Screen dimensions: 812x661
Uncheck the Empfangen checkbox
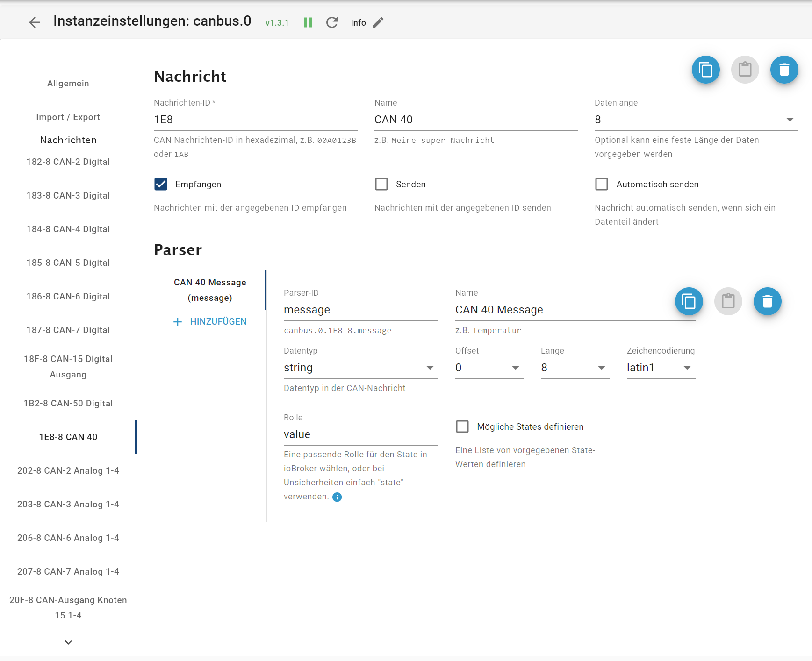pyautogui.click(x=161, y=184)
